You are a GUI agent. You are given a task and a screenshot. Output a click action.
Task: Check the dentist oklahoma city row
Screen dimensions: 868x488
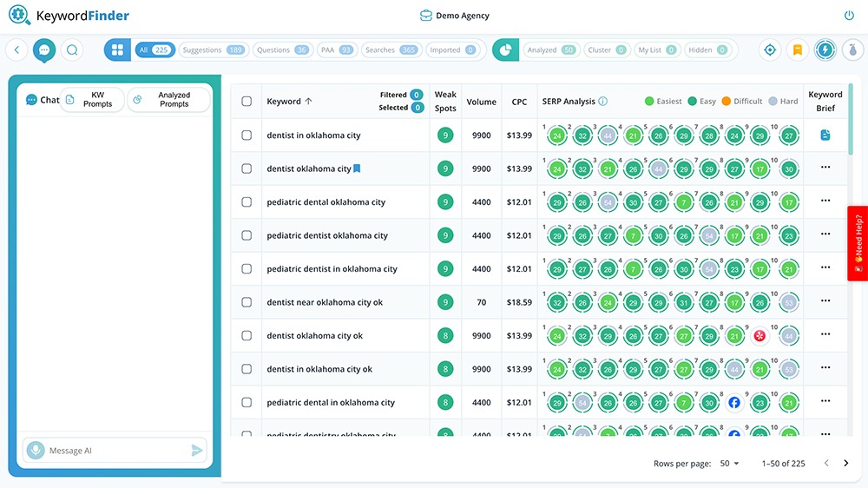click(247, 168)
